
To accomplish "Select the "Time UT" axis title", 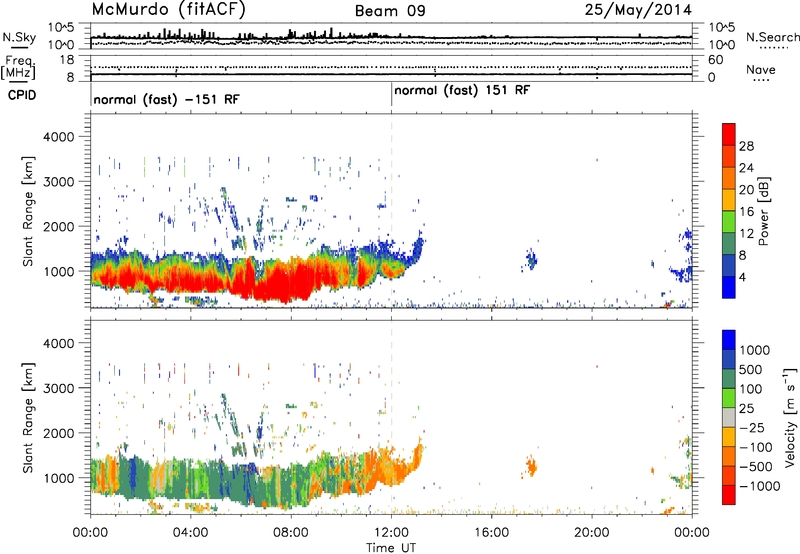I will point(391,548).
